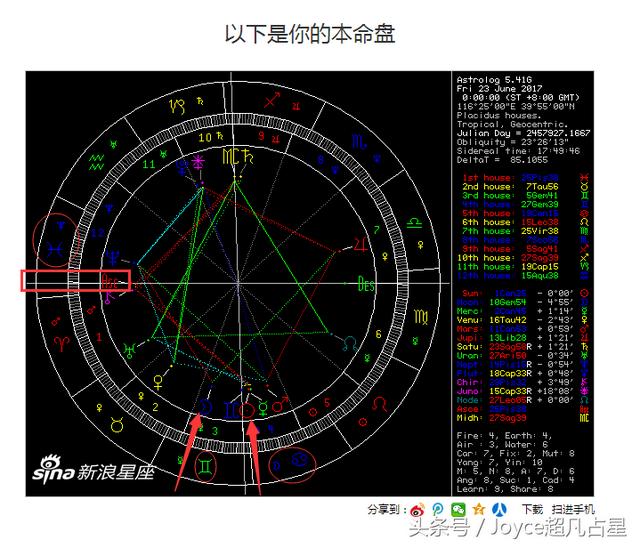
Task: Select the 'Venu: 16Tau42' planet row
Action: 514,320
